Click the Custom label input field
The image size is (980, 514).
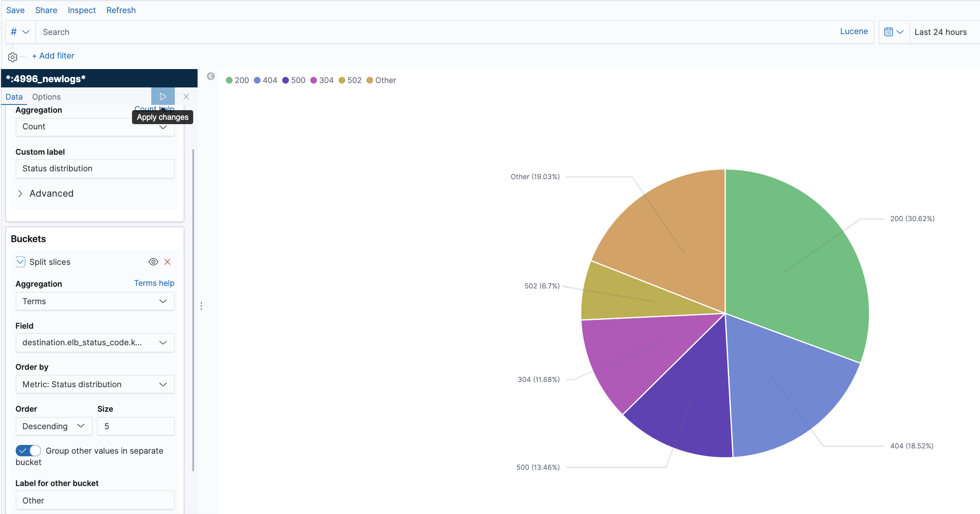[95, 169]
